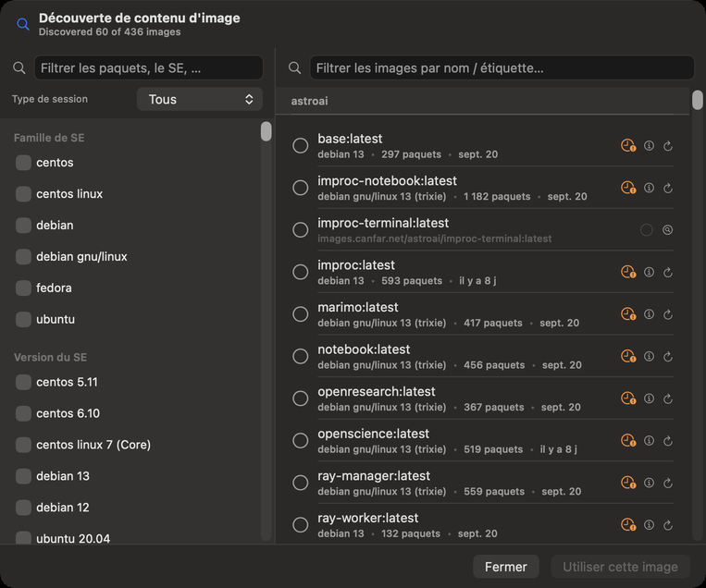The image size is (706, 588).
Task: Click the orange stale-scan clock icon for base:latest
Action: click(628, 146)
